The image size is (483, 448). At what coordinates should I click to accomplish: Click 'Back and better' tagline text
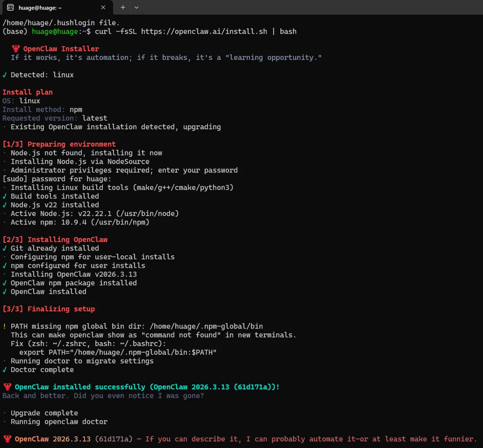pos(103,396)
